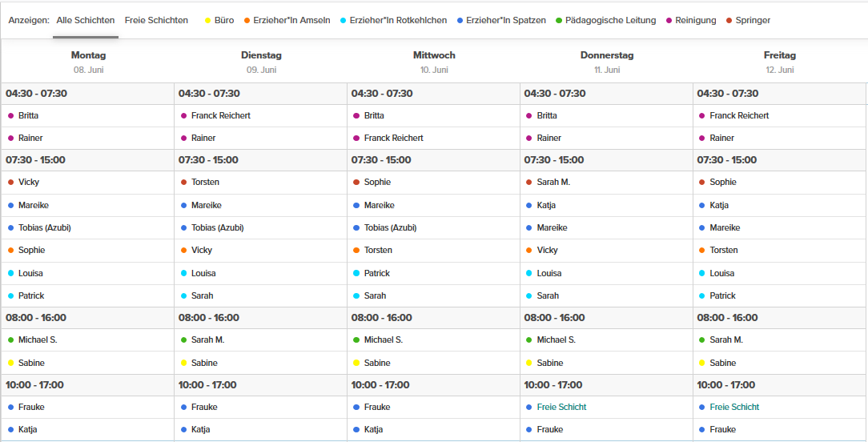Switch to the Alle Schichten tab
This screenshot has height=442, width=868.
pos(86,20)
